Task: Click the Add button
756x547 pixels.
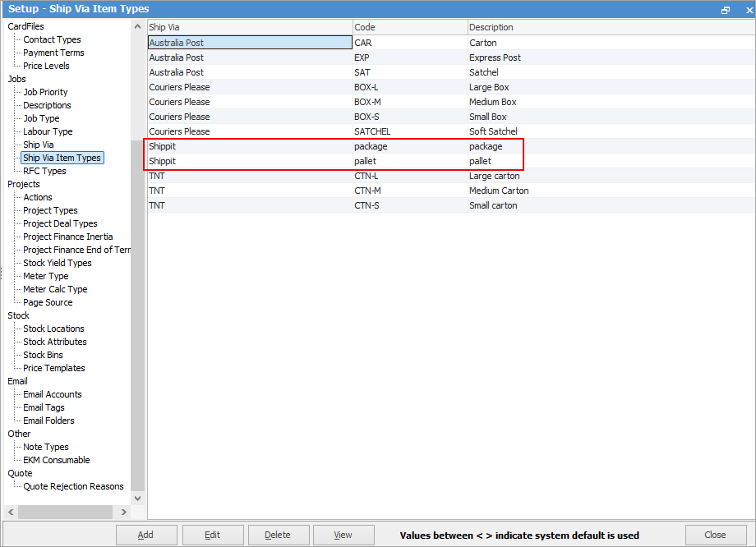Action: point(146,535)
